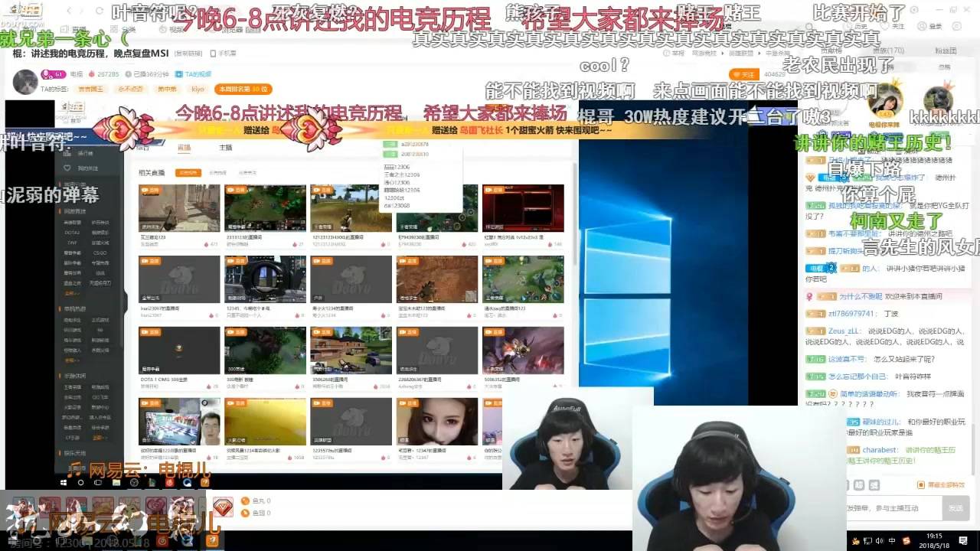980x551 pixels.
Task: Open the red gift box icon
Action: [x=224, y=507]
